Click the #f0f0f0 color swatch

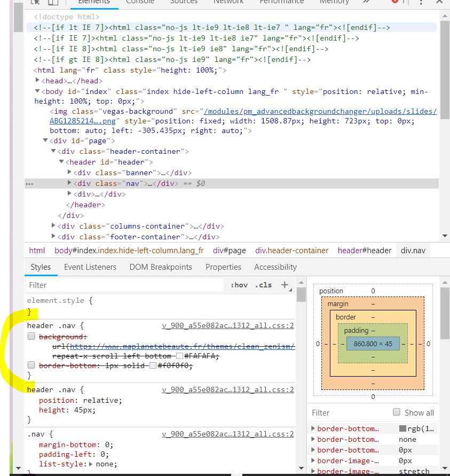point(153,365)
